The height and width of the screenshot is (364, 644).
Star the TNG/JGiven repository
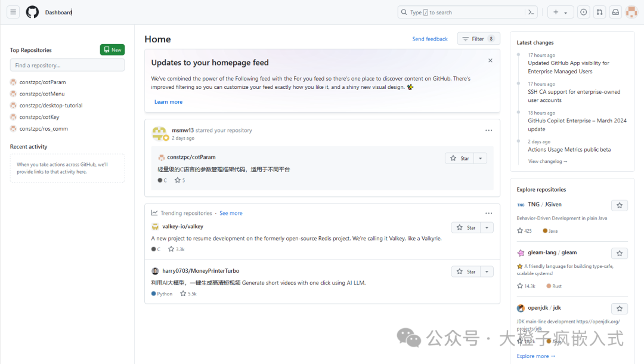pyautogui.click(x=620, y=205)
